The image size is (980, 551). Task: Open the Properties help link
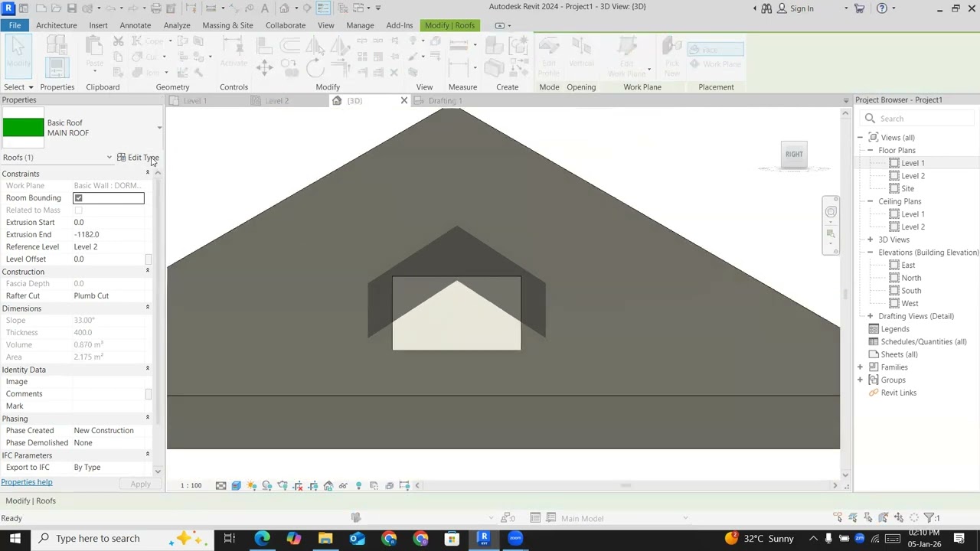[x=27, y=482]
